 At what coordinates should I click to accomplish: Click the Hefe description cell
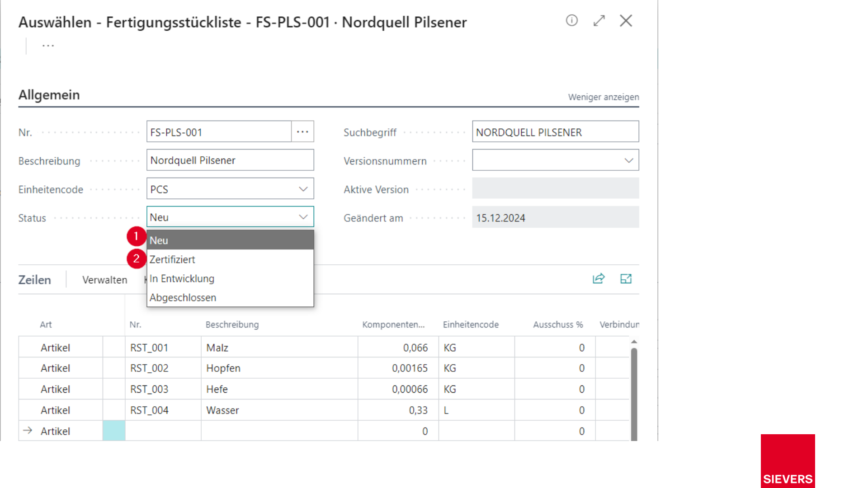[x=279, y=389]
